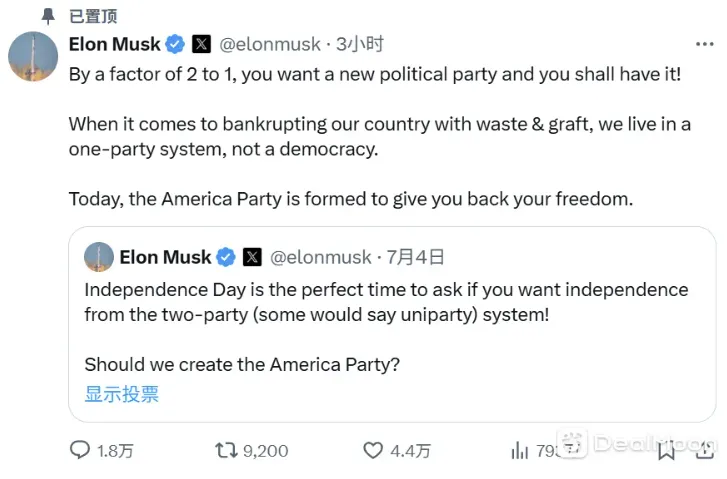Screen dimensions: 727x479
Task: Click the "7月4日" date on quoted tweet
Action: (x=416, y=257)
